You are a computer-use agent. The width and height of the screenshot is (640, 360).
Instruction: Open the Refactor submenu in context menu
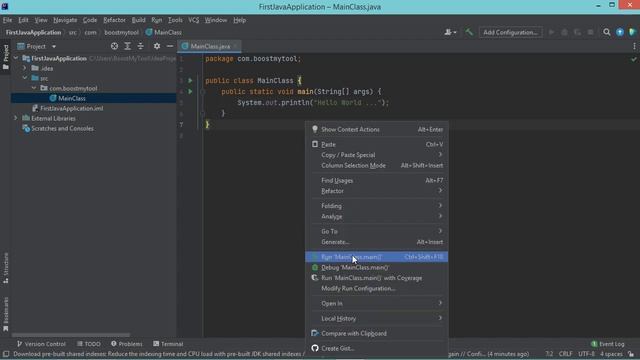pos(376,191)
